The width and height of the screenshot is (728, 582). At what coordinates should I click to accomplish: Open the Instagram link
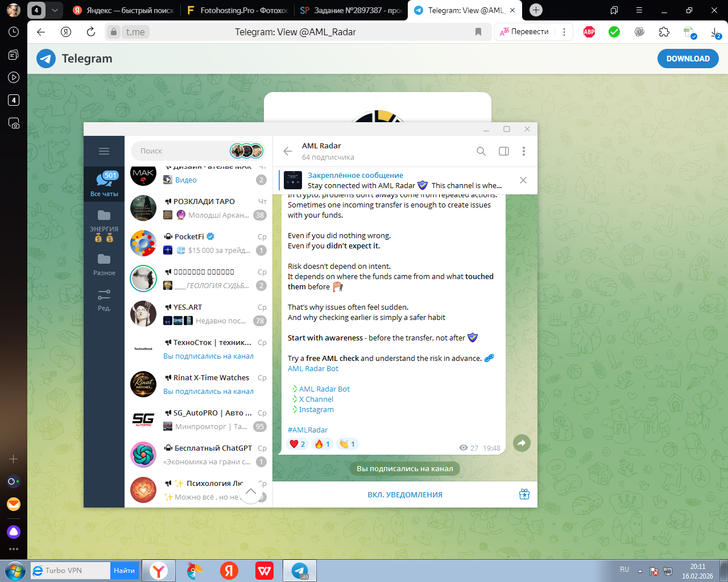(x=316, y=409)
